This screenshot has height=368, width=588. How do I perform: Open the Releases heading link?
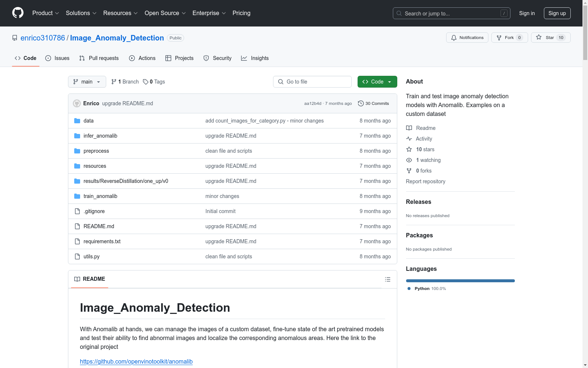(x=419, y=202)
